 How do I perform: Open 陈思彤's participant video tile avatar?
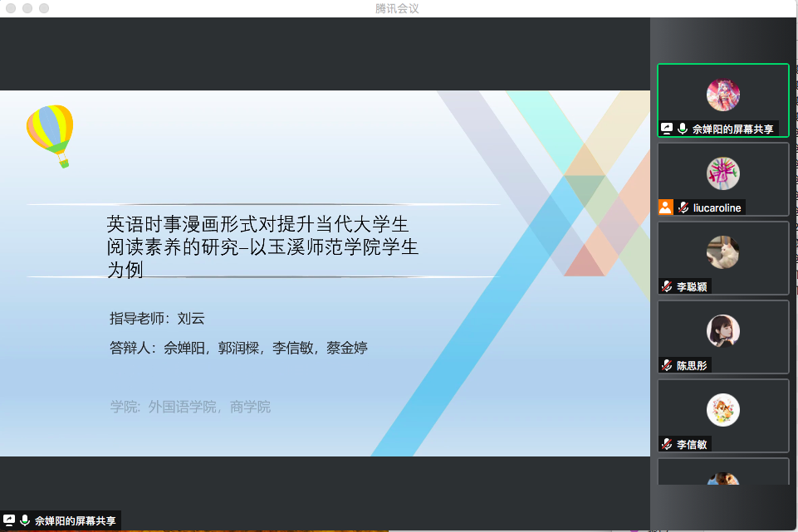coord(722,331)
